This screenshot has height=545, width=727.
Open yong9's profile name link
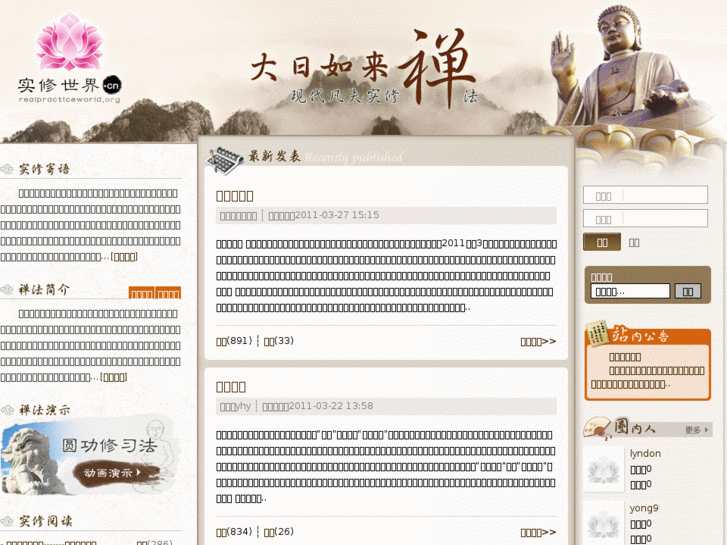(644, 508)
